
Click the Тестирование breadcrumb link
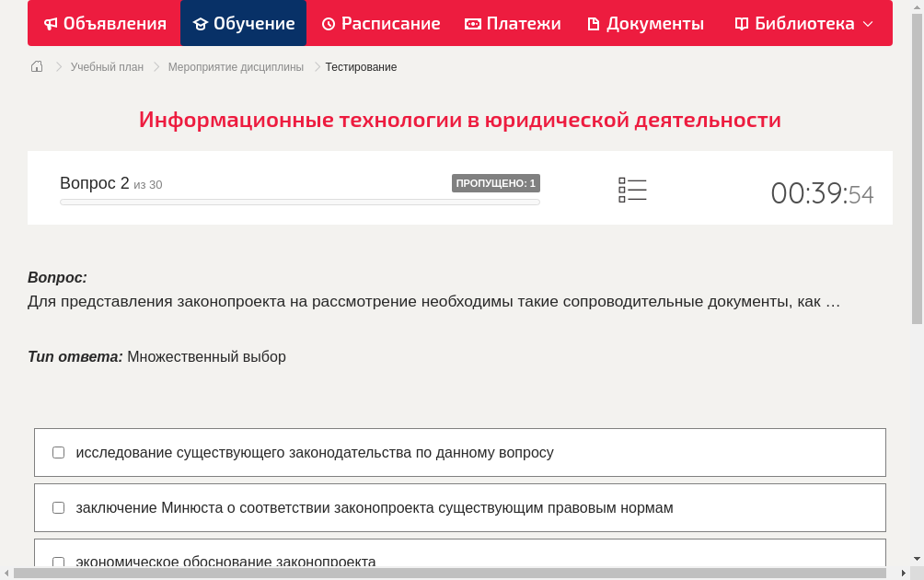pyautogui.click(x=359, y=66)
